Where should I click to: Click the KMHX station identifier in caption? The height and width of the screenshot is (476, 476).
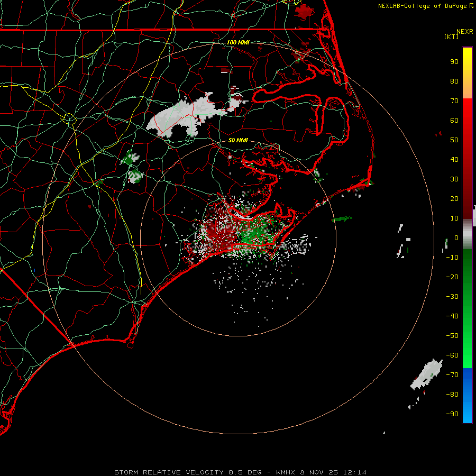286,472
